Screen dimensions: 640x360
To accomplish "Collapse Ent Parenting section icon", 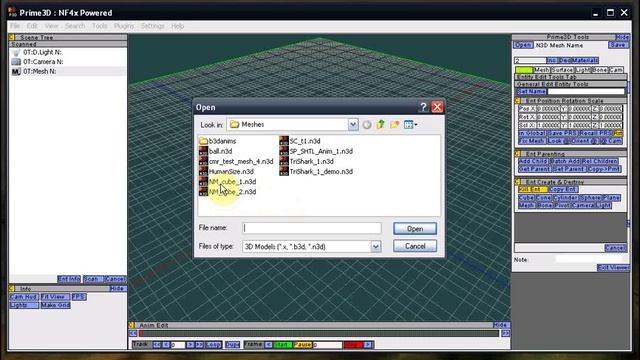I will point(517,153).
